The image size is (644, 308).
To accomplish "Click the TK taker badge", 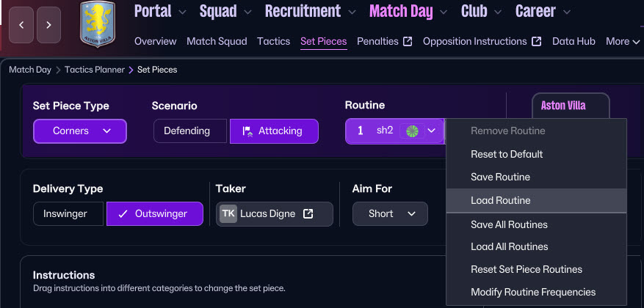I will pos(228,214).
